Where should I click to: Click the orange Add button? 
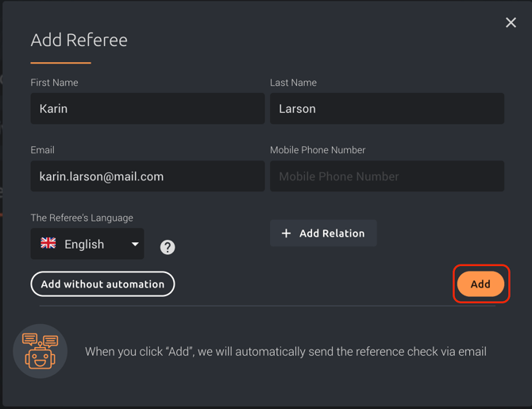pyautogui.click(x=480, y=284)
